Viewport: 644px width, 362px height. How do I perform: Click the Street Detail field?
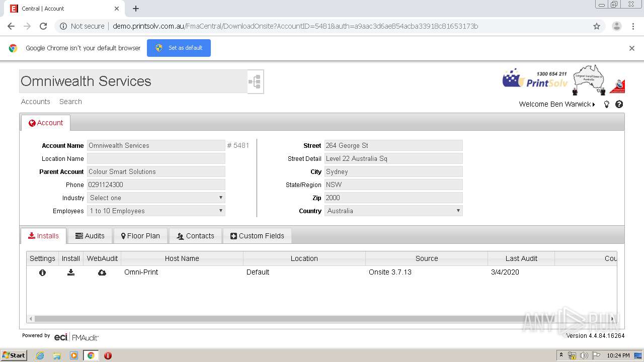393,159
